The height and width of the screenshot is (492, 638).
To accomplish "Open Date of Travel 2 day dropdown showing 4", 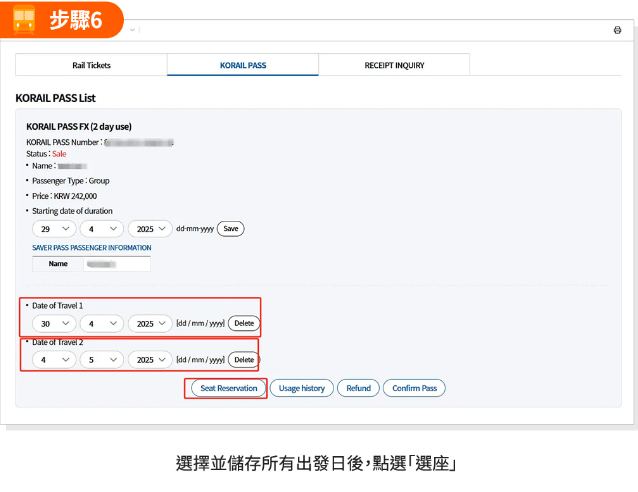I will tap(54, 360).
